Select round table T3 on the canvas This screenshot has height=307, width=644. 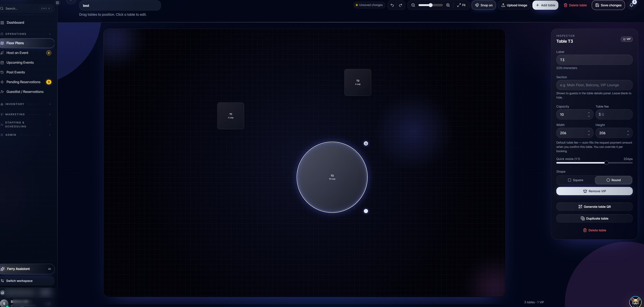[x=332, y=177]
